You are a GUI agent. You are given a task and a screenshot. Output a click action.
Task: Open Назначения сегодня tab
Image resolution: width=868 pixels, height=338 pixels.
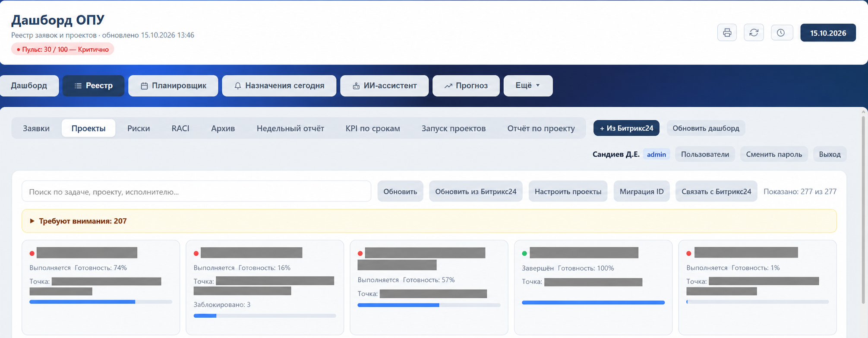pos(279,86)
